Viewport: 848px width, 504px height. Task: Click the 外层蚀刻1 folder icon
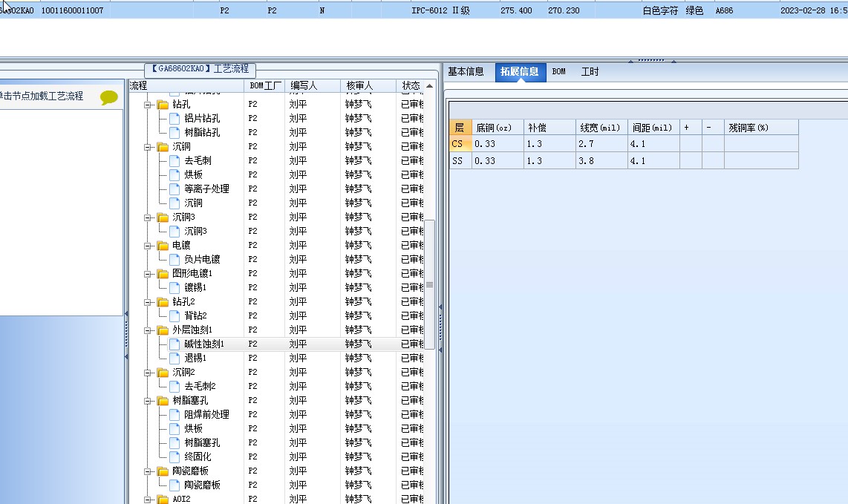tap(163, 330)
